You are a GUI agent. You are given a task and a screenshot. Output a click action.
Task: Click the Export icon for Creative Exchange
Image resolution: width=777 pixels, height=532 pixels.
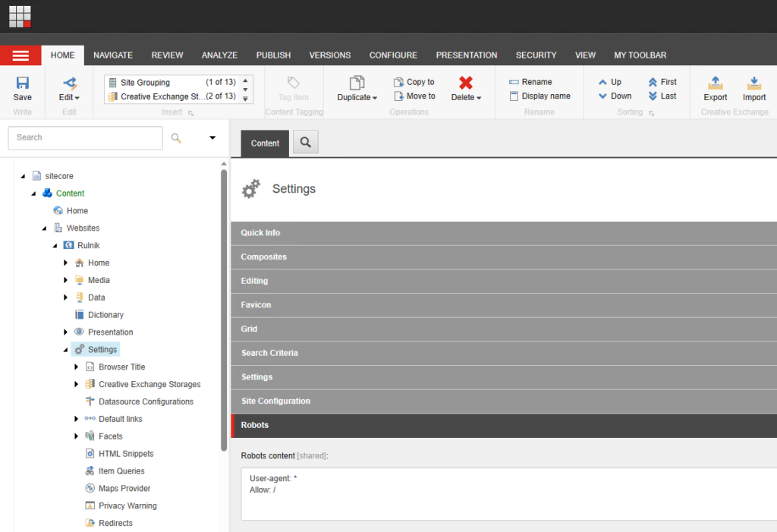click(715, 83)
